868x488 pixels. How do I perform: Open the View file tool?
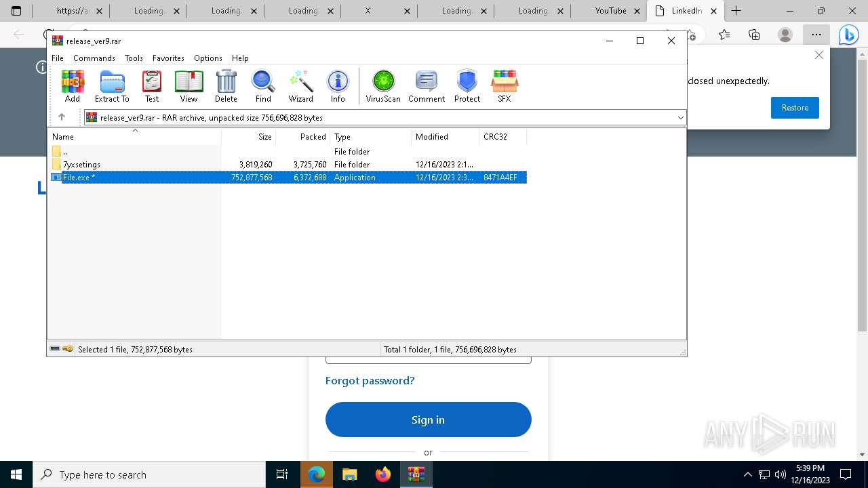[x=189, y=86]
